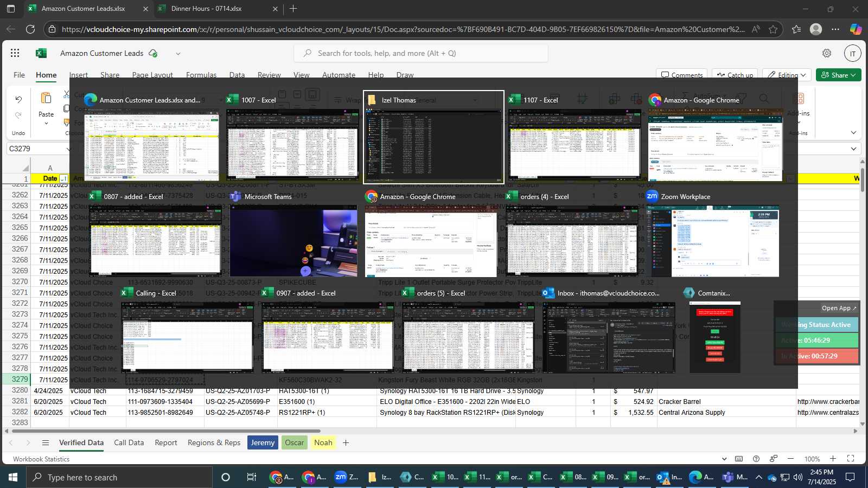Viewport: 868px width, 488px height.
Task: Click the Name Box showing C3279
Action: point(38,149)
